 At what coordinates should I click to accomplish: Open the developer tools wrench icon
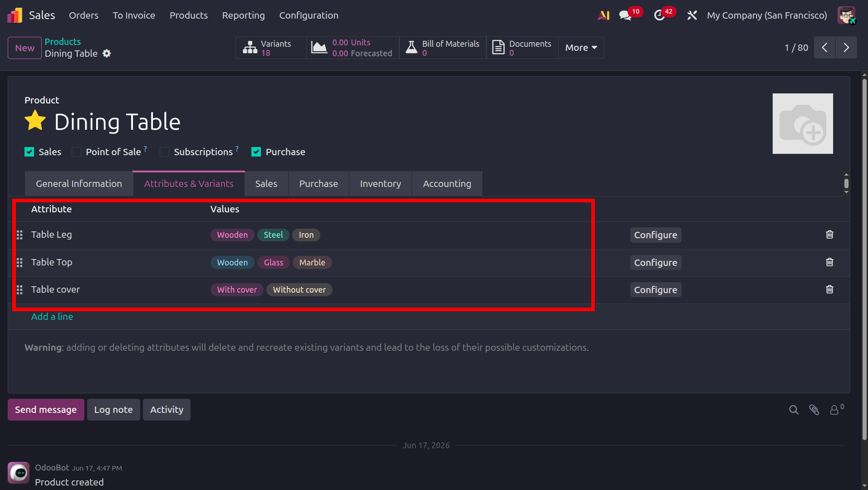click(x=692, y=15)
